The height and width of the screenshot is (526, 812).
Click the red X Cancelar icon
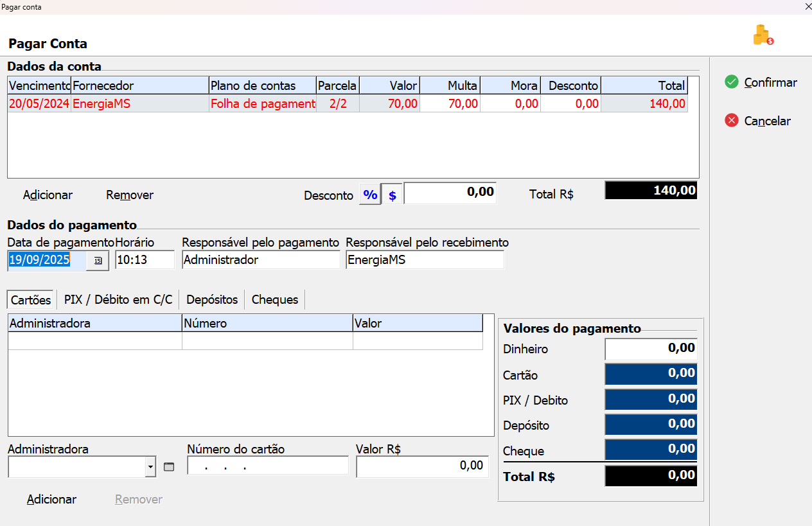732,121
